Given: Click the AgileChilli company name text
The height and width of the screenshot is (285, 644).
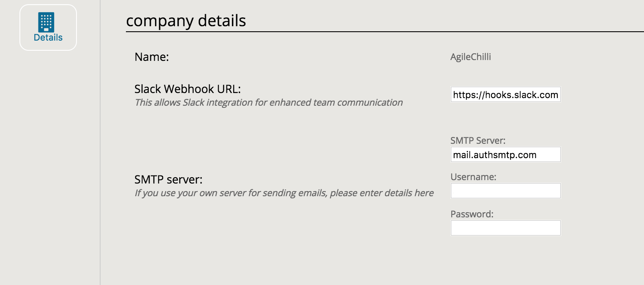Looking at the screenshot, I should [470, 57].
